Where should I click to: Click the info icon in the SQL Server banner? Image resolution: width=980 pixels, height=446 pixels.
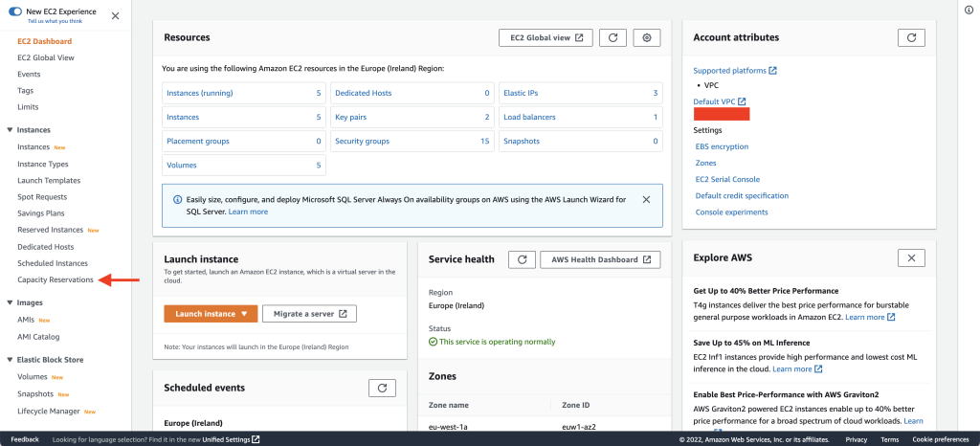pos(177,200)
